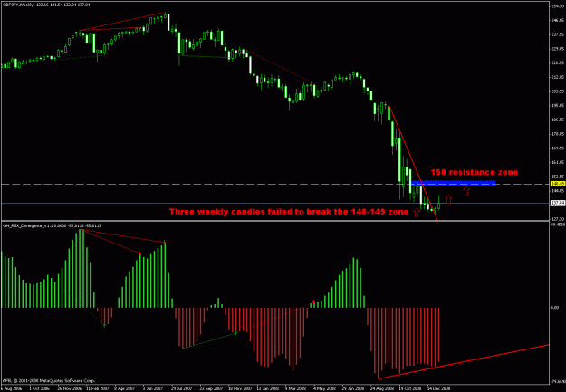Screen dimensions: 566x392
Task: Click the 19 Oct 2008 date label
Action: pyautogui.click(x=409, y=388)
